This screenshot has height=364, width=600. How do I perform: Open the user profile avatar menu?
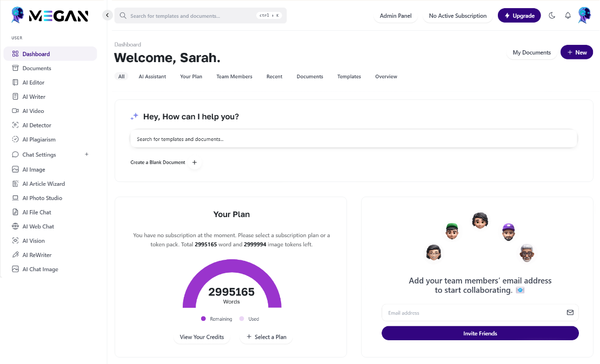coord(584,15)
